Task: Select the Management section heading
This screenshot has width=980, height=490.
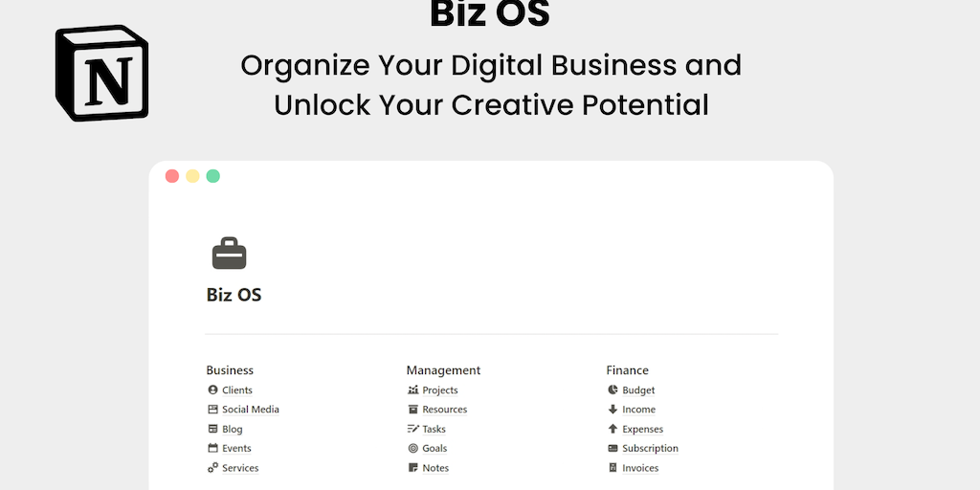Action: pyautogui.click(x=443, y=370)
